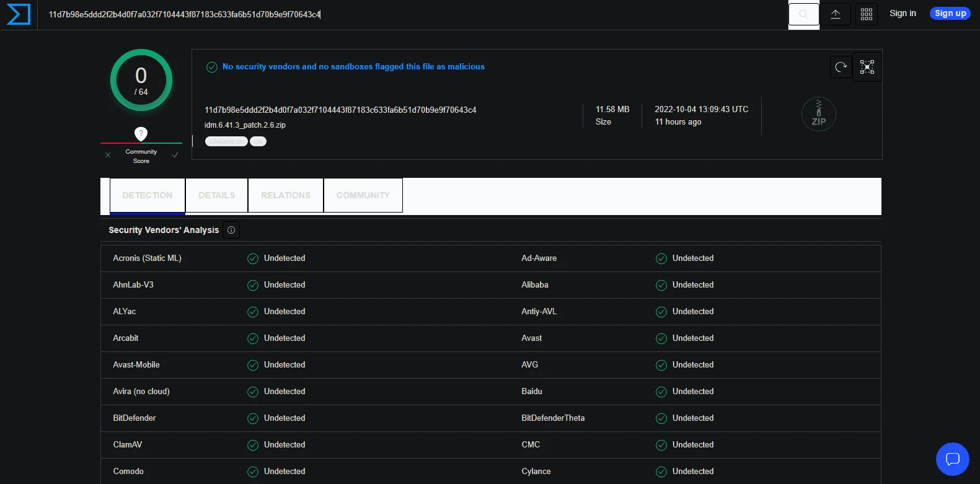The image size is (980, 484).
Task: Click the Sign up button
Action: tap(950, 13)
